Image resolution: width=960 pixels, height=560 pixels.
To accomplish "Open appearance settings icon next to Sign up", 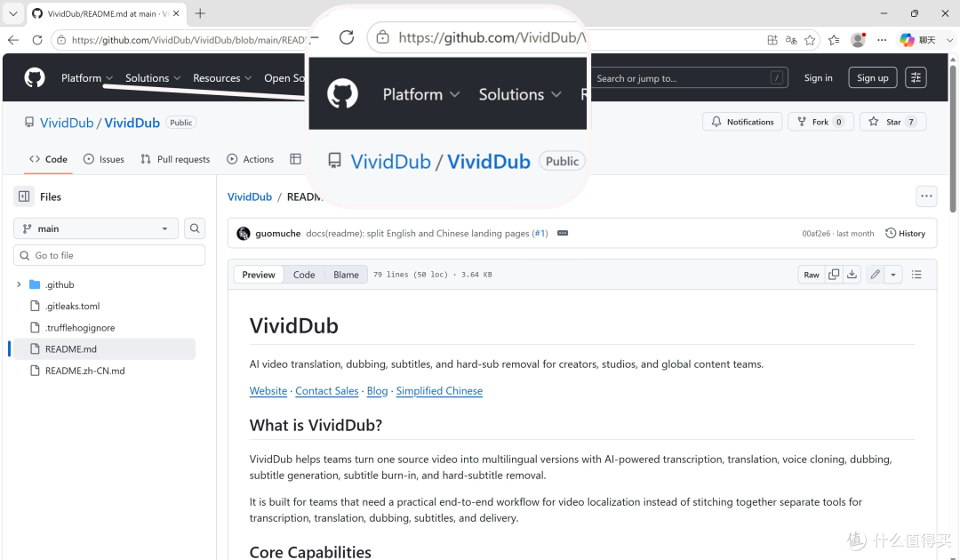I will tap(916, 77).
